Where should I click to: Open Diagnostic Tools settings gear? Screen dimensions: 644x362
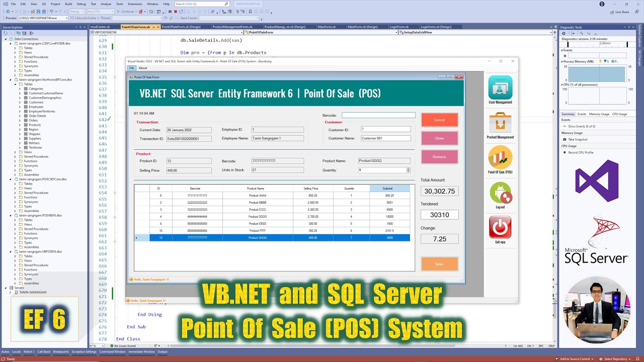(564, 33)
